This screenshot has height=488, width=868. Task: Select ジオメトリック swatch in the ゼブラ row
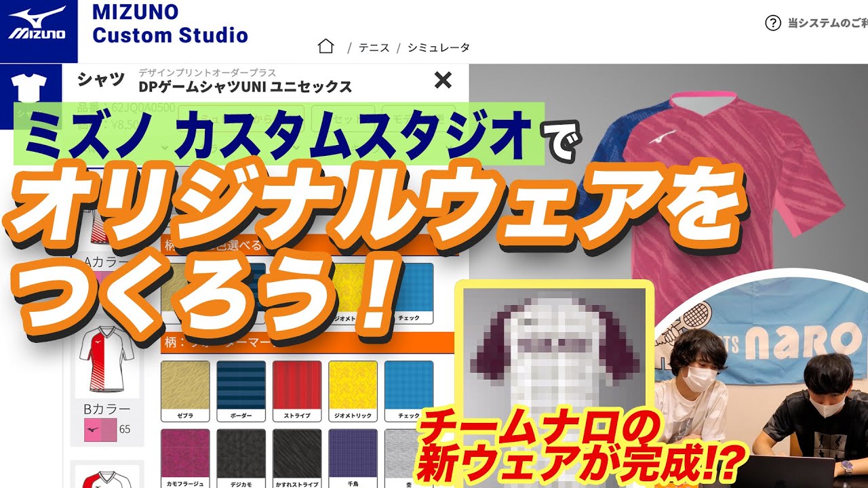[x=353, y=390]
